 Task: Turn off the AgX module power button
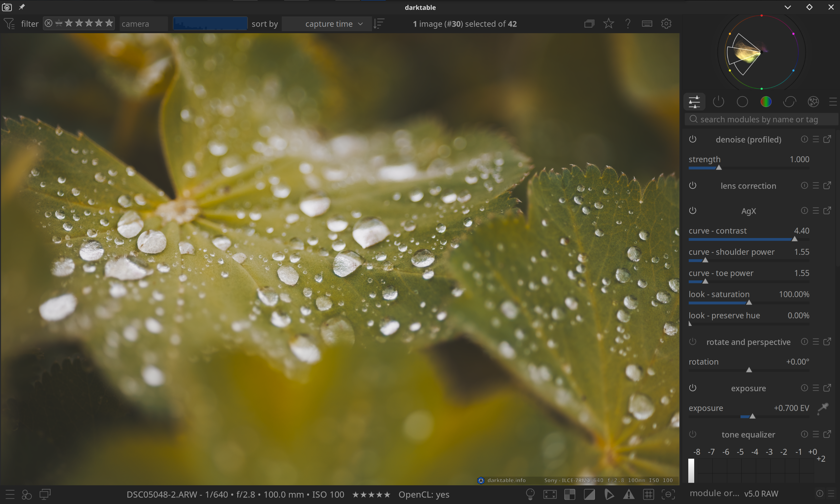[693, 211]
